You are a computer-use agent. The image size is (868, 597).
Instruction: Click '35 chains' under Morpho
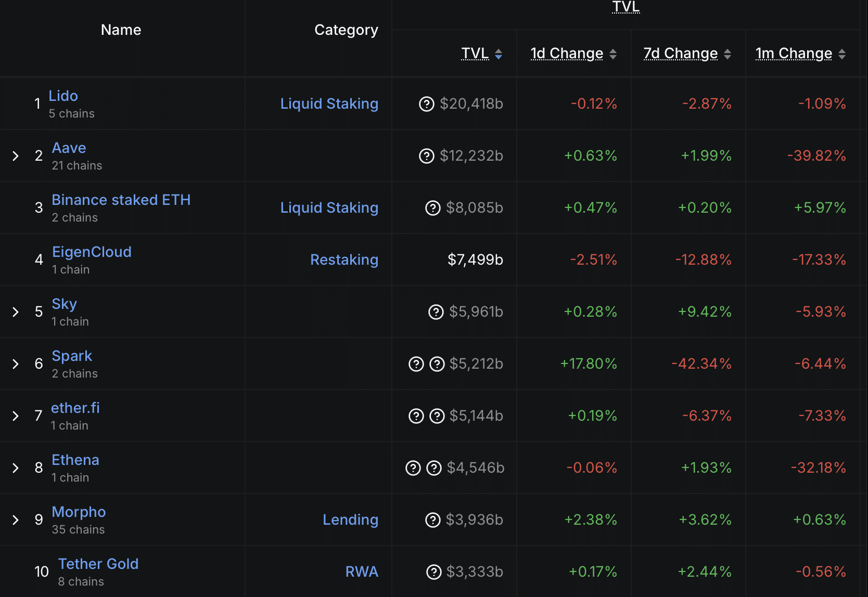point(78,529)
